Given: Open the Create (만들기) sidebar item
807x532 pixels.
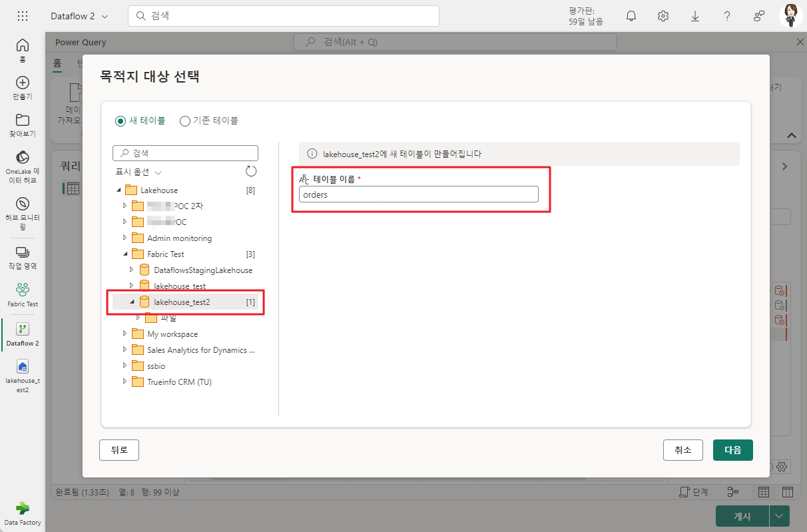Looking at the screenshot, I should pyautogui.click(x=23, y=88).
